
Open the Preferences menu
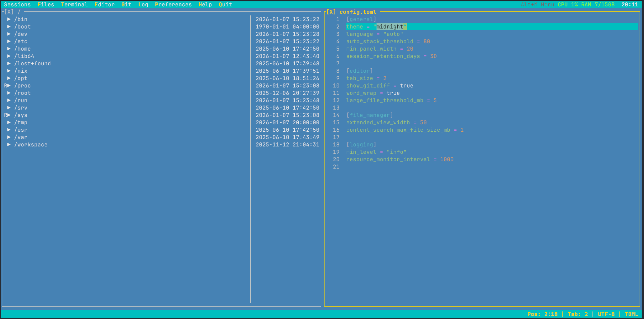click(x=173, y=5)
